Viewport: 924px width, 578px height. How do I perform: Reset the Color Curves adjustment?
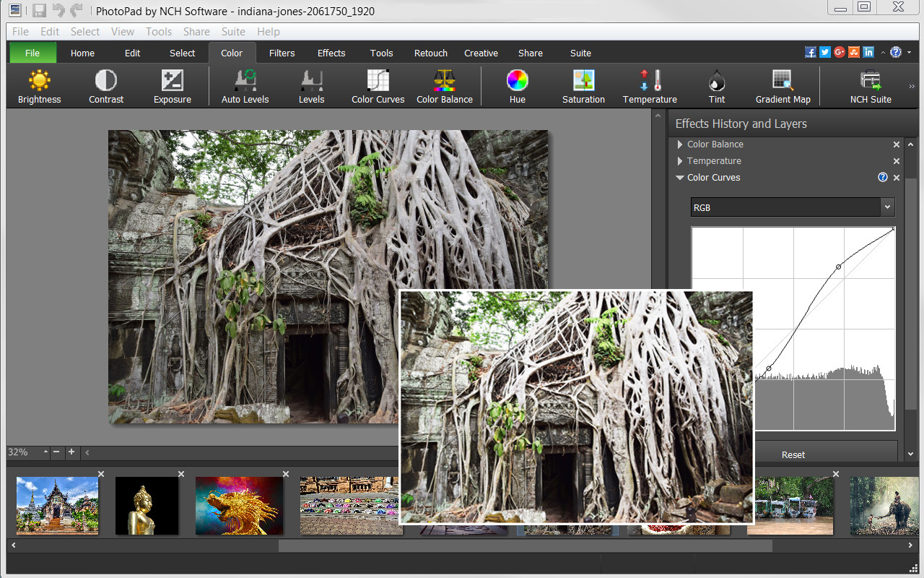click(793, 454)
